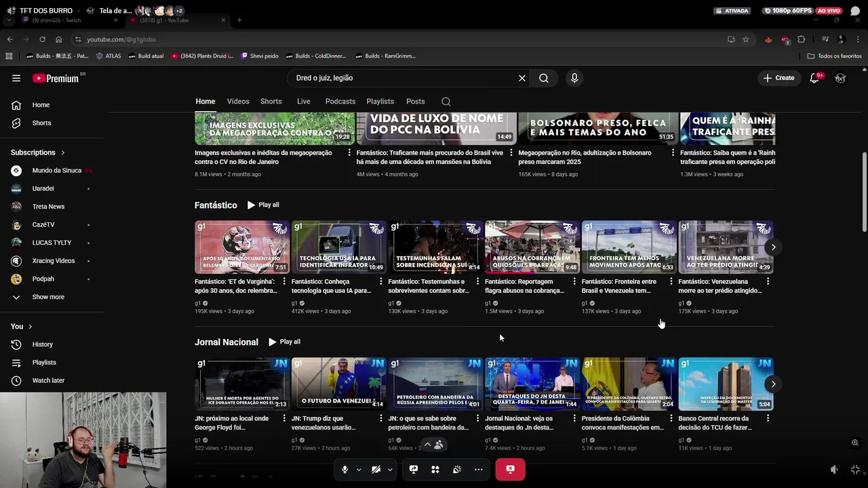
Task: Open the browser extensions puzzle icon
Action: (801, 39)
